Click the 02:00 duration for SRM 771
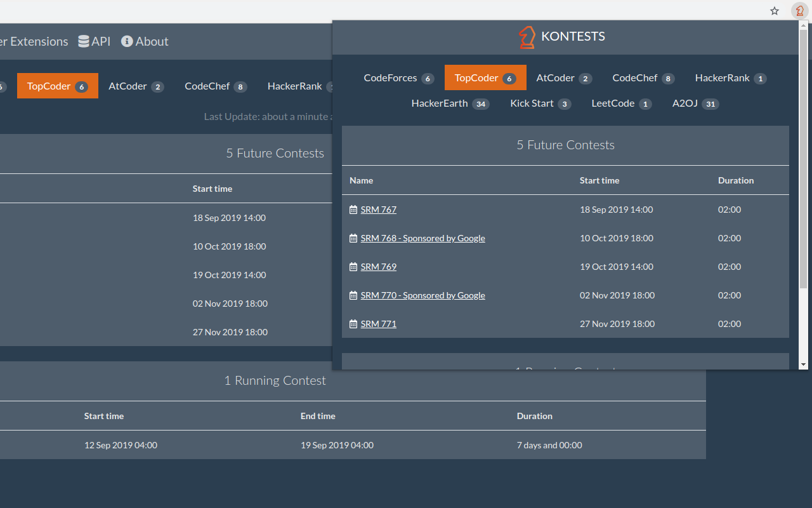 click(x=730, y=324)
